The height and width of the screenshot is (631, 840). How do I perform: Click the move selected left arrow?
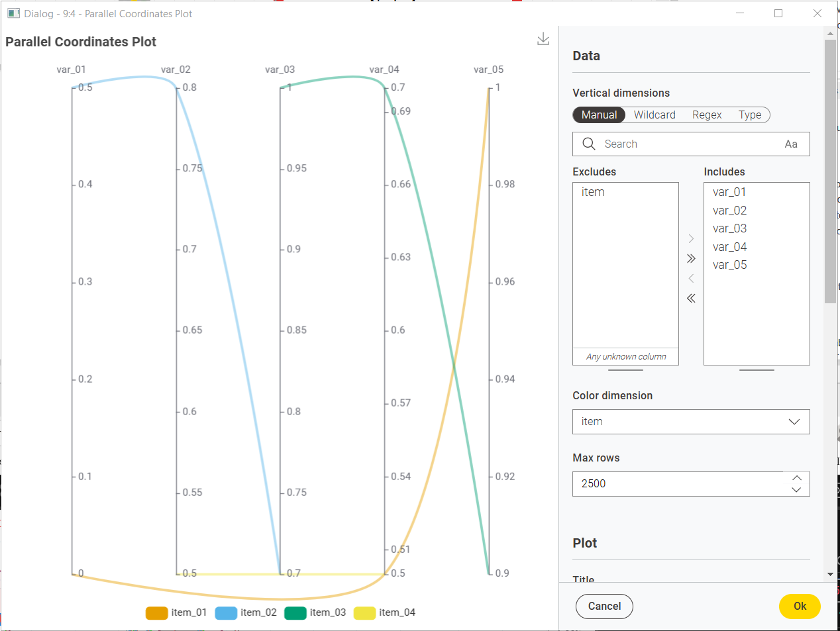[691, 278]
